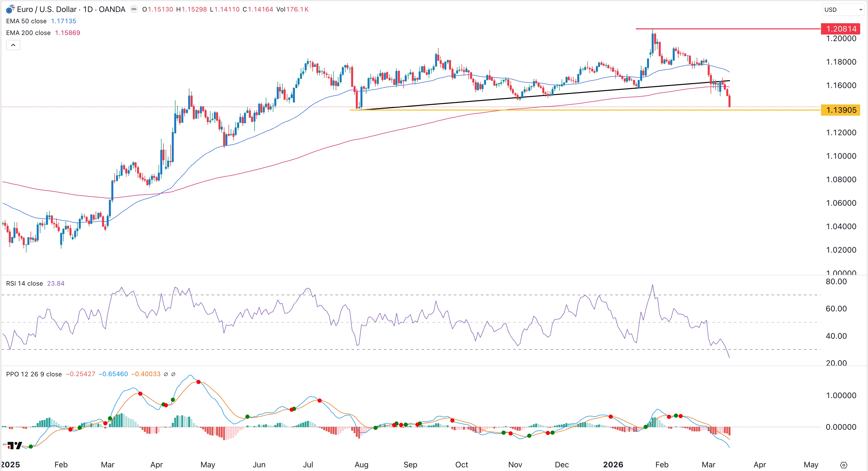Toggle the PPO 12 26 9 indicator
Viewport: 868px width, 471px height.
[34, 374]
